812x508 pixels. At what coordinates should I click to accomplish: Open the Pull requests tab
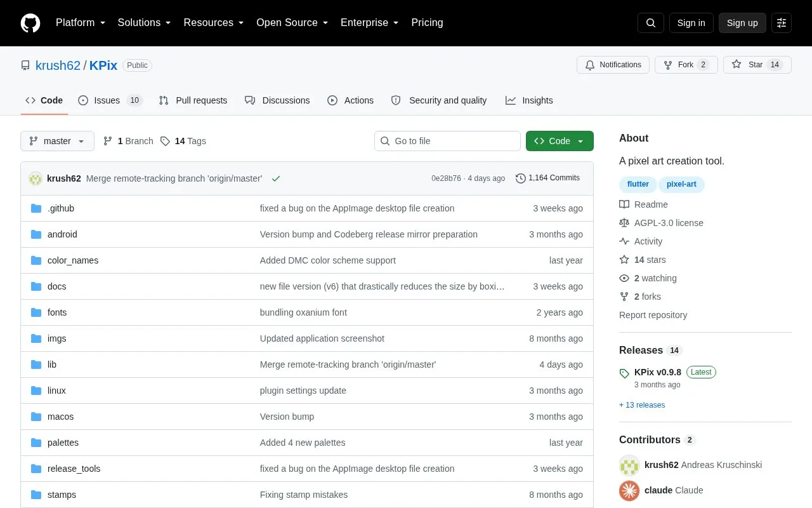point(193,100)
